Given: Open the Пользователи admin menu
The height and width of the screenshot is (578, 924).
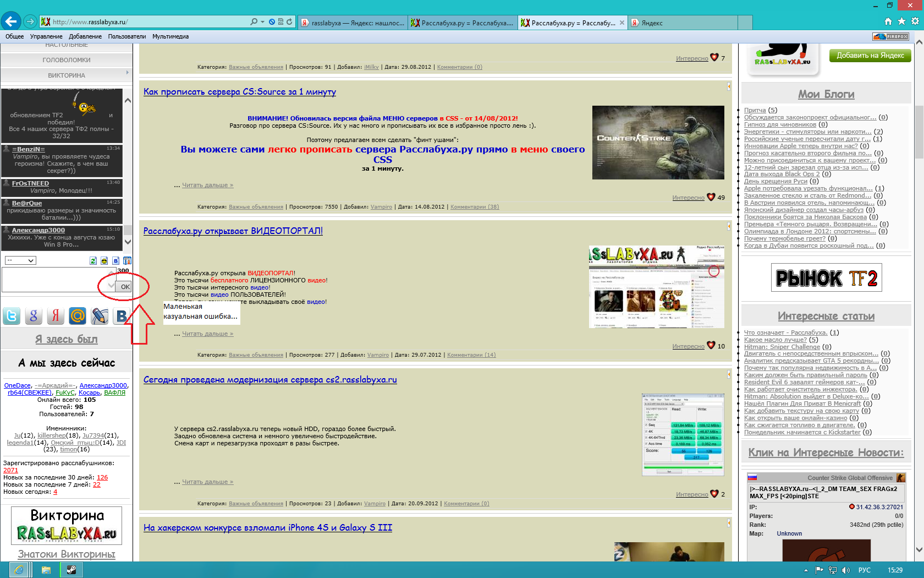Looking at the screenshot, I should point(127,36).
